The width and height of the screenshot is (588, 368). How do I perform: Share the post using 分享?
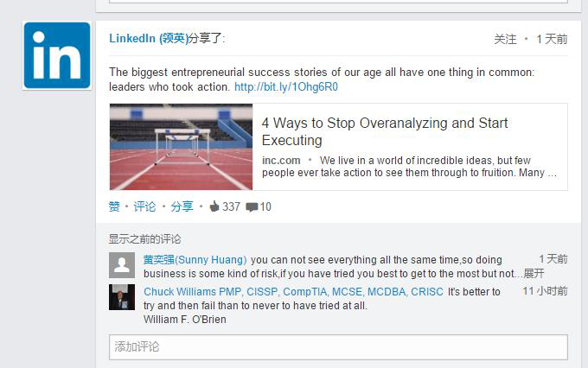point(182,206)
